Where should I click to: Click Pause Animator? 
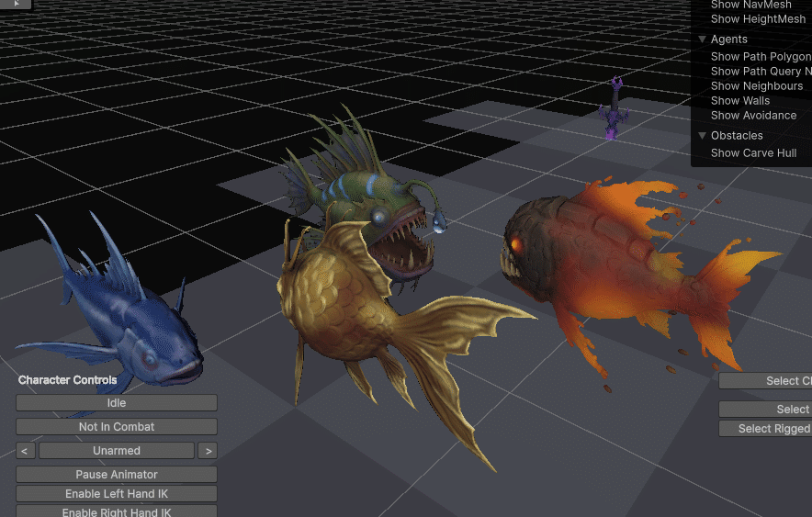[117, 474]
